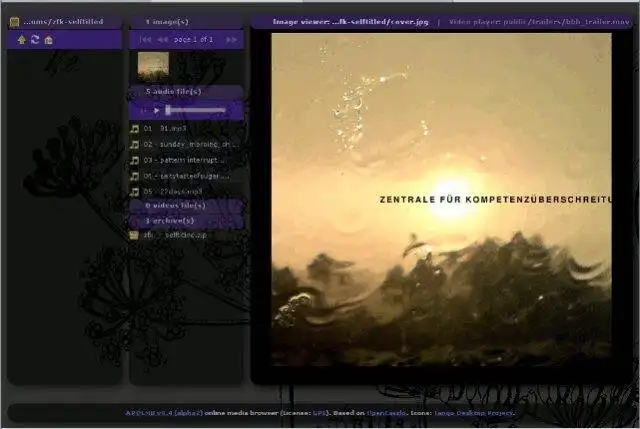The width and height of the screenshot is (640, 429).
Task: Click the folder icon beside the zfk-selftitled path
Action: point(15,22)
